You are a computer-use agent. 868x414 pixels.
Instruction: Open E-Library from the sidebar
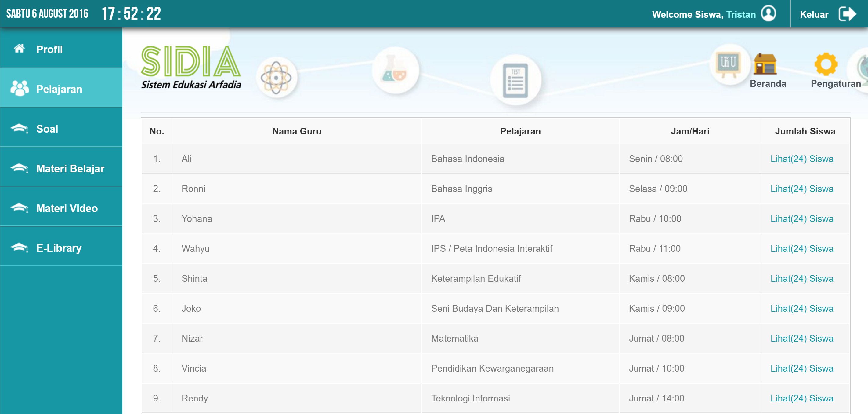(x=61, y=246)
